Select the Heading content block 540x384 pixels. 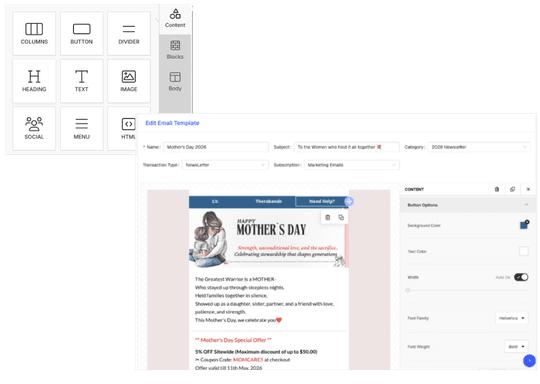(x=34, y=81)
